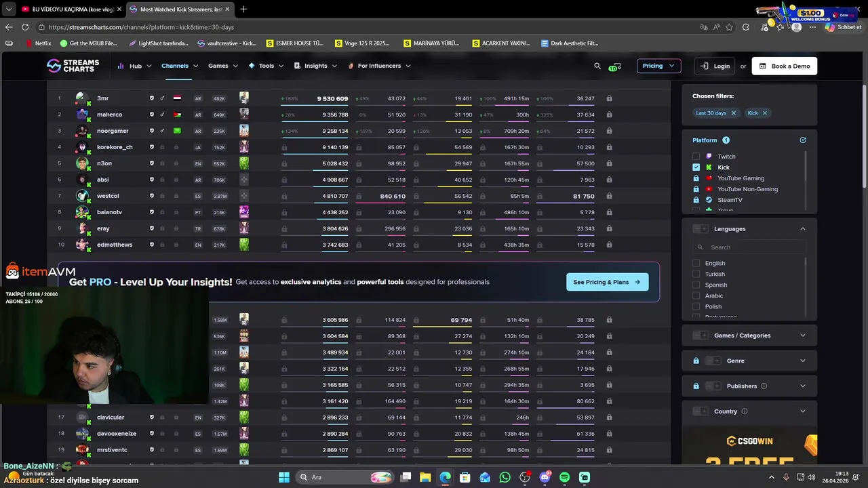Viewport: 868px width, 488px height.
Task: Open Windows Start menu
Action: [284, 477]
